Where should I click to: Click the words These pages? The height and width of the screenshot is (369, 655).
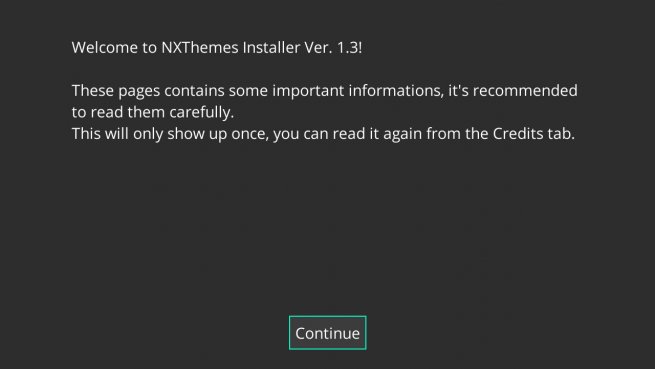[116, 91]
